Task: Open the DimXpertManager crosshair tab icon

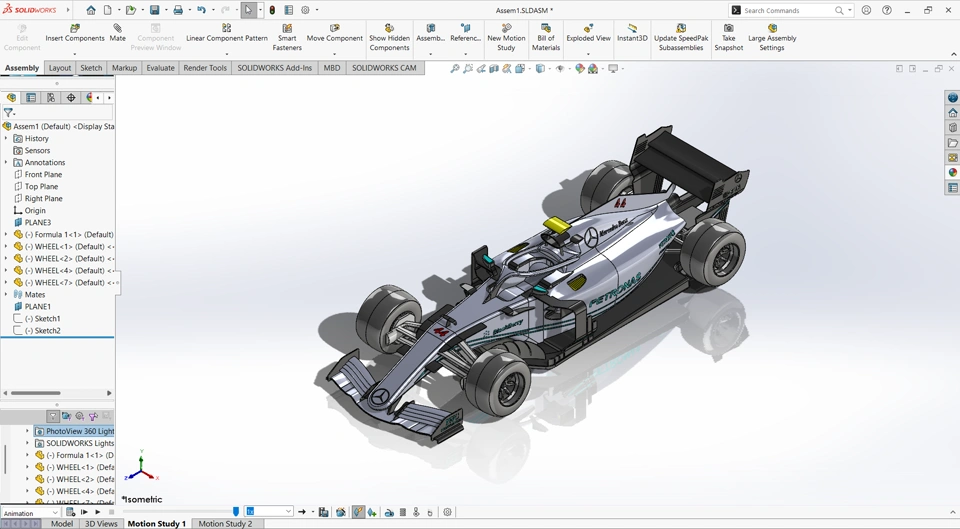Action: 71,97
